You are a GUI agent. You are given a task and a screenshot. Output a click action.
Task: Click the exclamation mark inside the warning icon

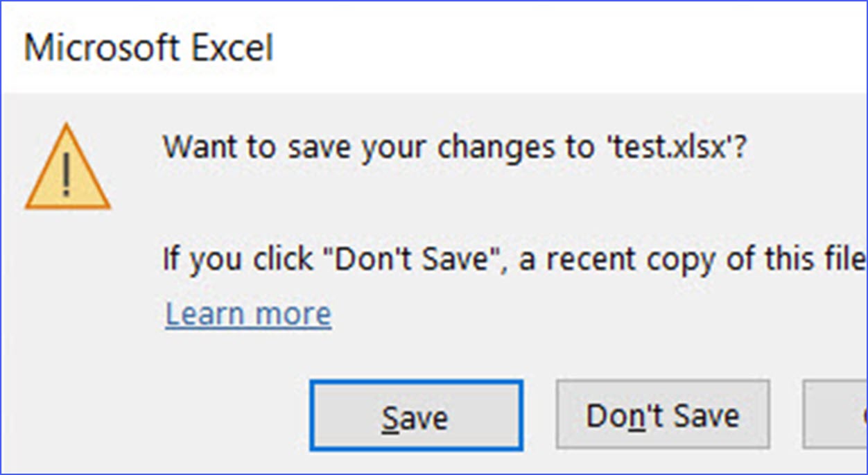click(x=67, y=173)
